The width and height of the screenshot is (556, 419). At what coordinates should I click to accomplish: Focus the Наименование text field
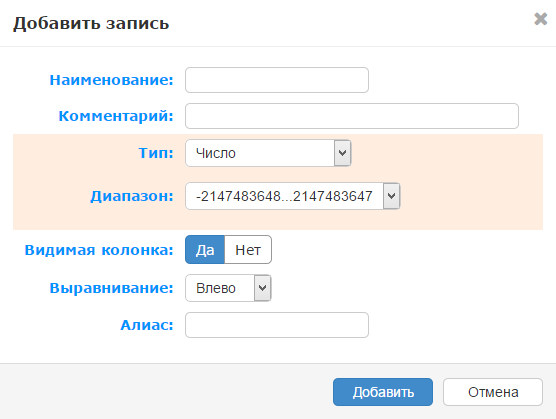(277, 80)
